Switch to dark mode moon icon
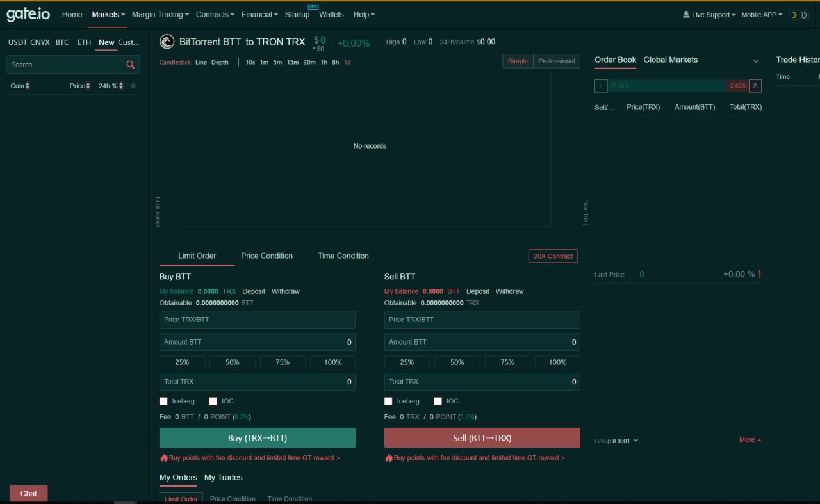Viewport: 820px width, 504px height. tap(794, 15)
